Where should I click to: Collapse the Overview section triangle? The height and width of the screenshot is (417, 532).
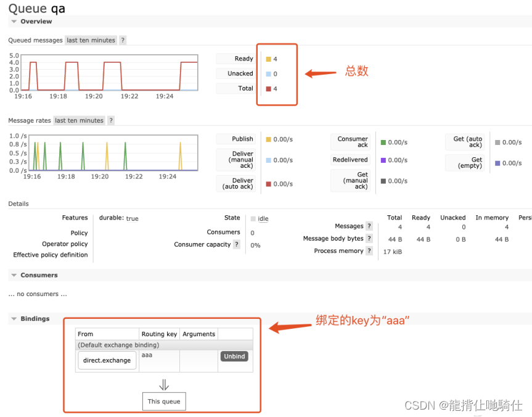[14, 22]
